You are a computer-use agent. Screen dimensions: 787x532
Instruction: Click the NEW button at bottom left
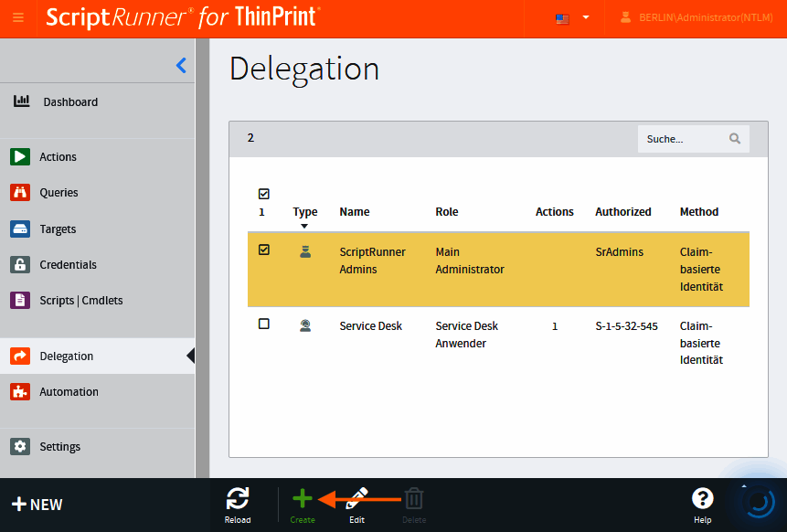tap(37, 505)
